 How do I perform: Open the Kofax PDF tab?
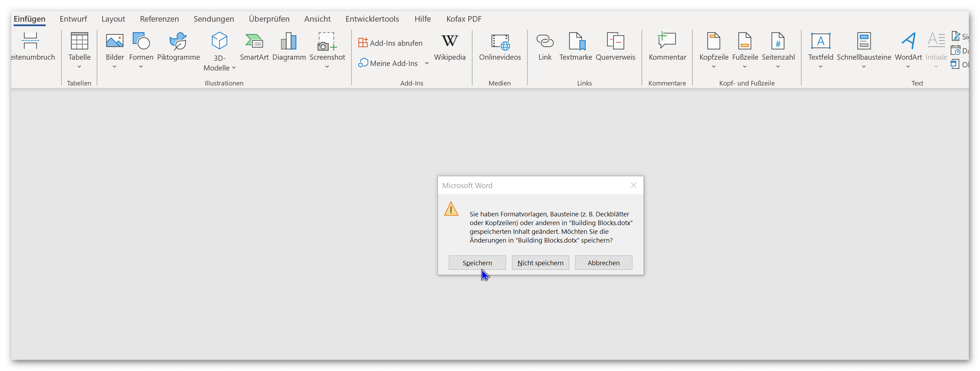pos(464,18)
